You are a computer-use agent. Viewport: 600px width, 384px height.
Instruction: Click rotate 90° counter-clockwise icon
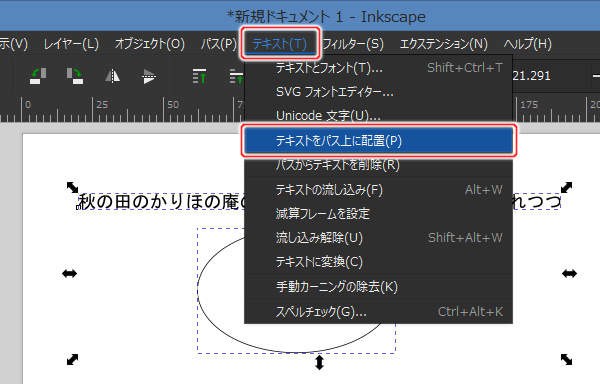pos(38,76)
